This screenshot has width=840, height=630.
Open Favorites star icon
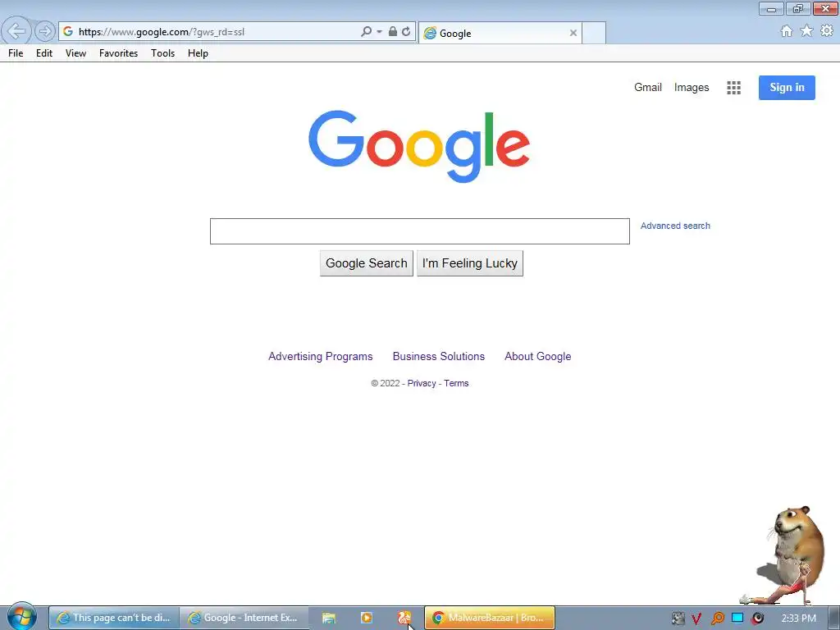point(806,31)
